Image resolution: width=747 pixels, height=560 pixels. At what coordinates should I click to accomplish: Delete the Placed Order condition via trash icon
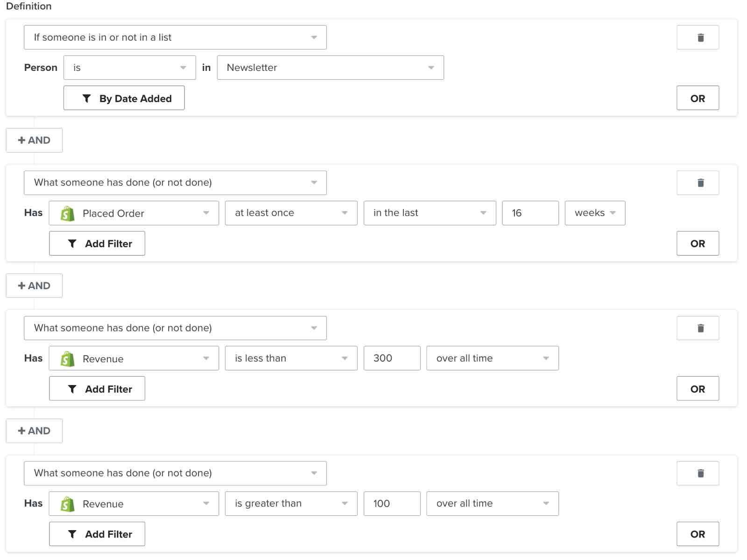(x=697, y=182)
